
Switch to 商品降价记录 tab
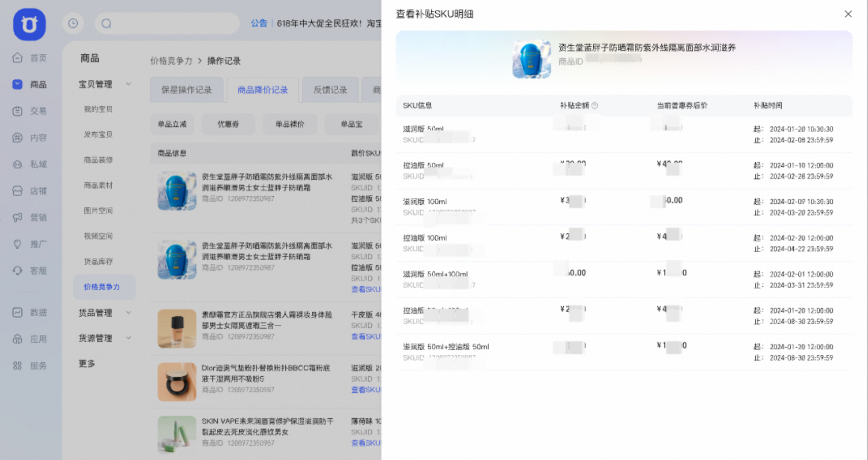[x=263, y=90]
